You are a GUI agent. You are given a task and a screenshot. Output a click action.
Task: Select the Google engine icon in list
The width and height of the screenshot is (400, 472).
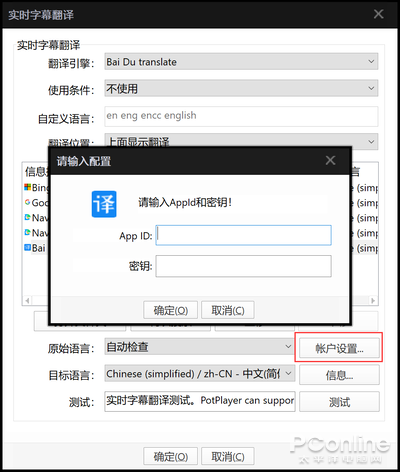coord(27,202)
